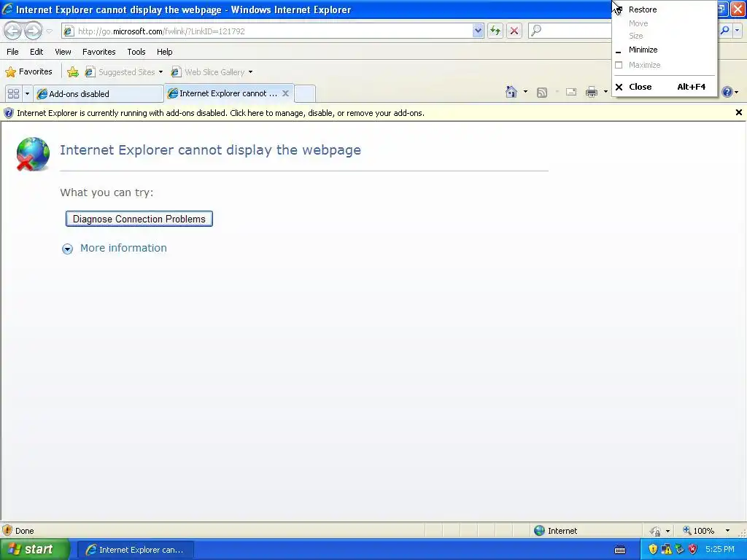This screenshot has width=747, height=560.
Task: Expand the More information section
Action: (x=67, y=249)
